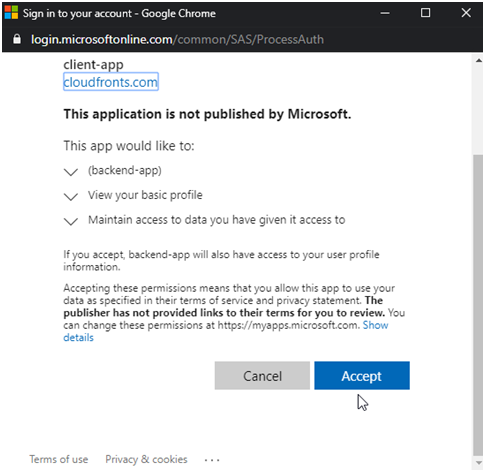Open the Terms of use link
The height and width of the screenshot is (472, 485).
click(x=59, y=459)
